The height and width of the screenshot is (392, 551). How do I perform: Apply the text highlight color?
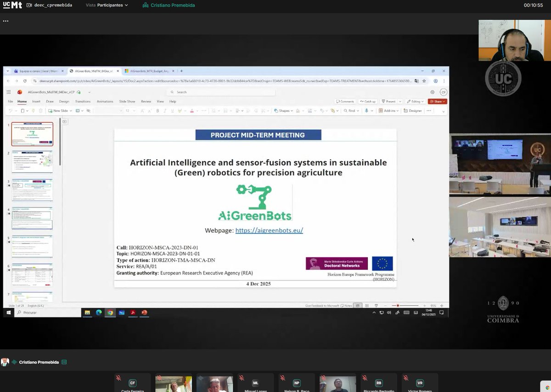(180, 111)
